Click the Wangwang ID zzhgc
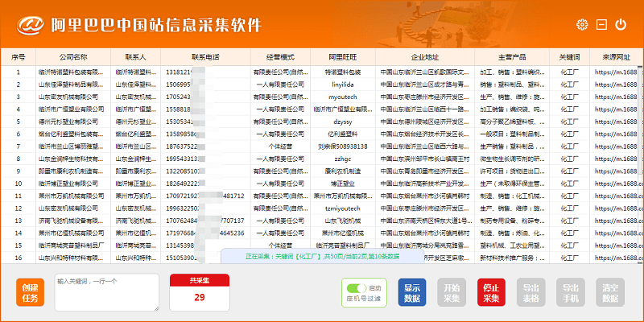 (343, 159)
